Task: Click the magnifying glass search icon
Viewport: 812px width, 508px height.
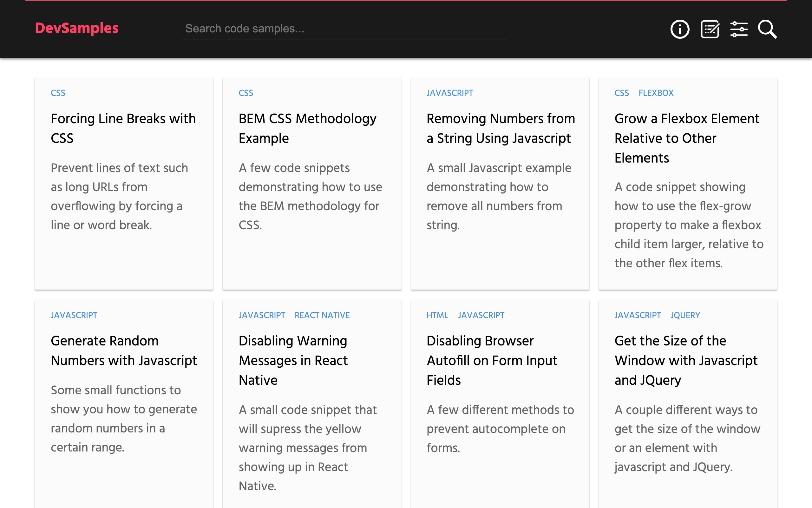Action: (767, 29)
